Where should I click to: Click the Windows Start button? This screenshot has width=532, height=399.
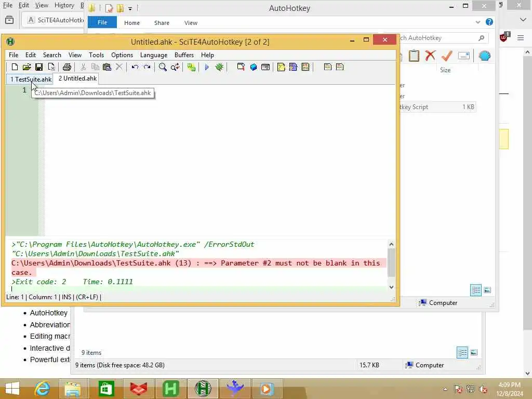(x=12, y=389)
